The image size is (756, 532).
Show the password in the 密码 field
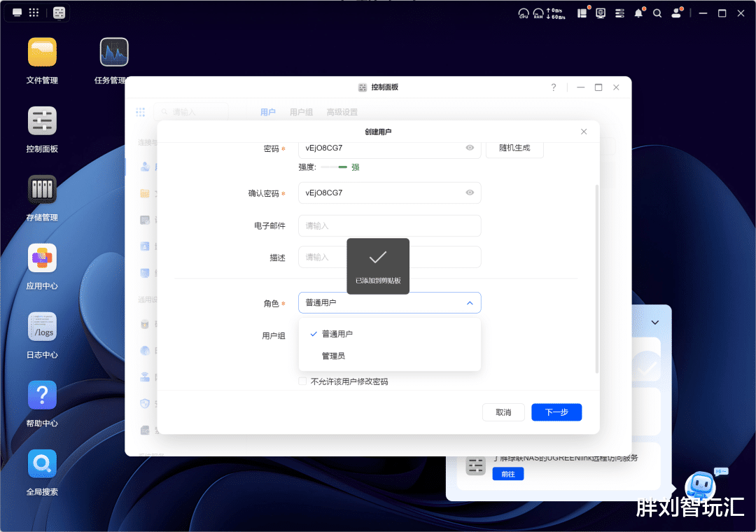[470, 148]
